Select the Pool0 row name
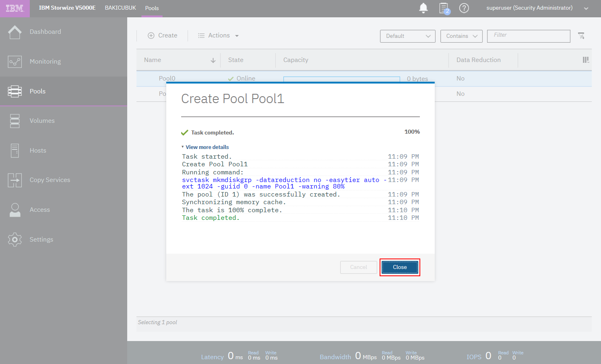The width and height of the screenshot is (601, 364). 167,79
